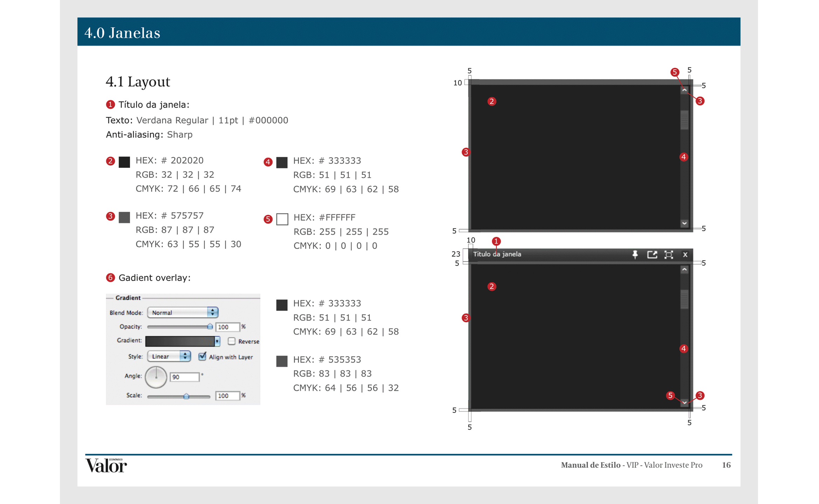Viewport: 819px width, 504px height.
Task: Click 'Verdana Regular | 11pt | #000000' text
Action: tap(212, 120)
